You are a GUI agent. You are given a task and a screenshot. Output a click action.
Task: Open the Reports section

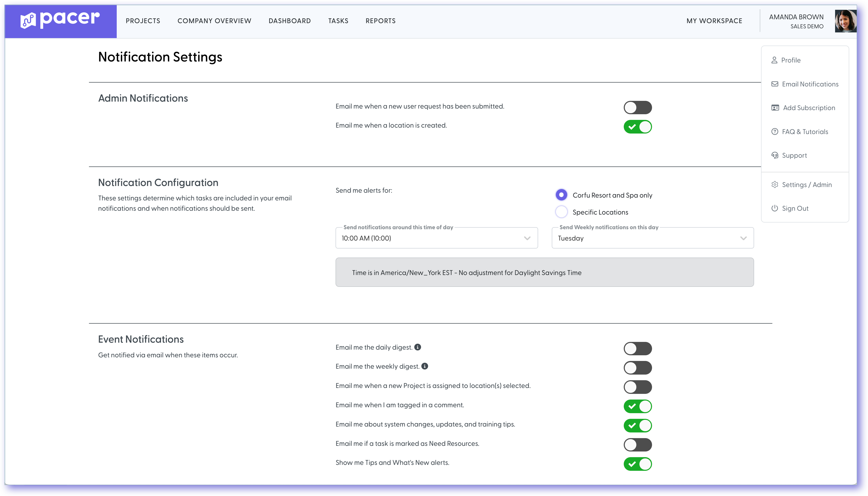(x=381, y=21)
